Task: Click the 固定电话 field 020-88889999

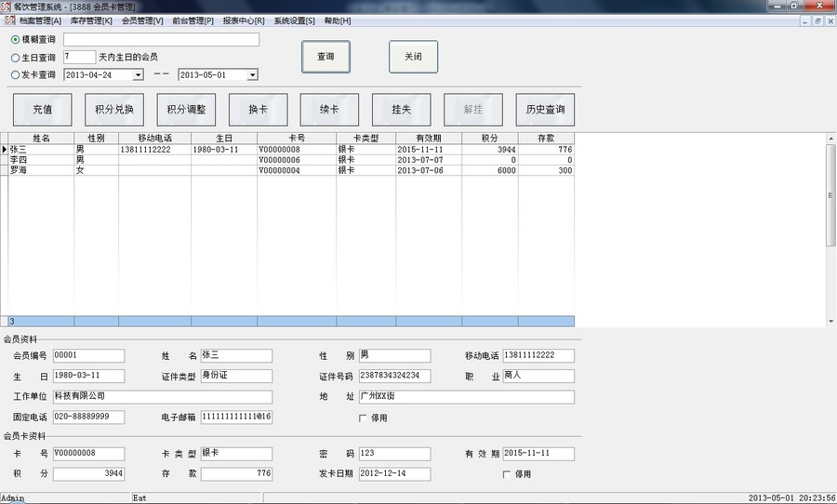Action: tap(88, 417)
